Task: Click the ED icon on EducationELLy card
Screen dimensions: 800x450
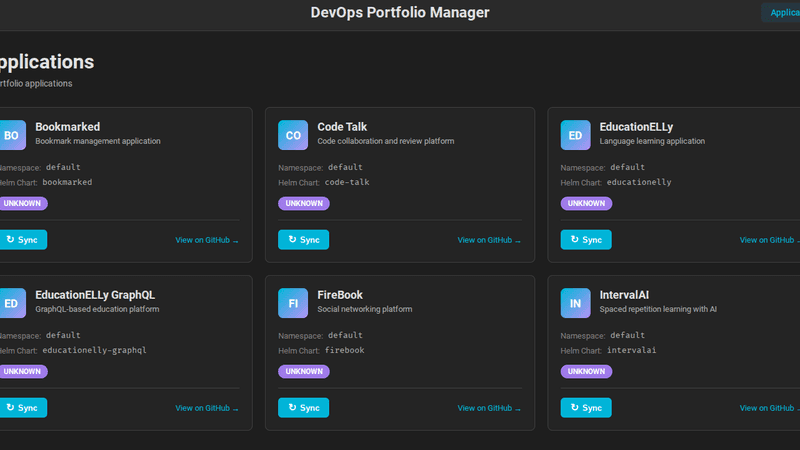Action: pos(576,135)
